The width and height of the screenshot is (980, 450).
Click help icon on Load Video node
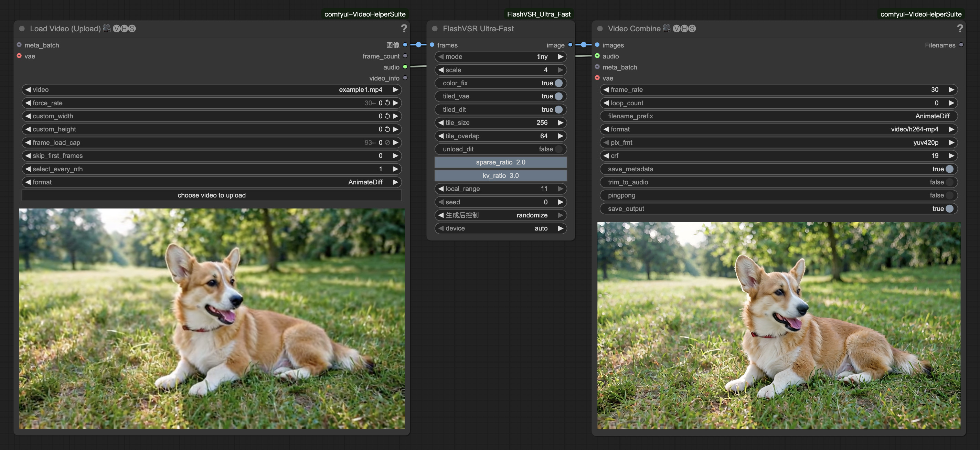(x=404, y=29)
